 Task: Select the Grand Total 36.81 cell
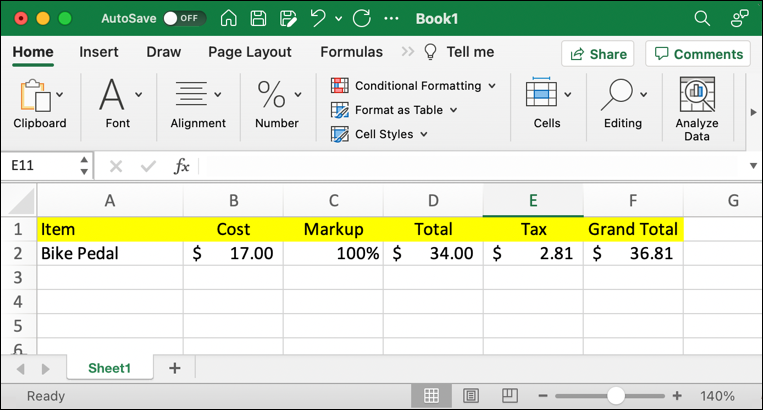point(633,253)
